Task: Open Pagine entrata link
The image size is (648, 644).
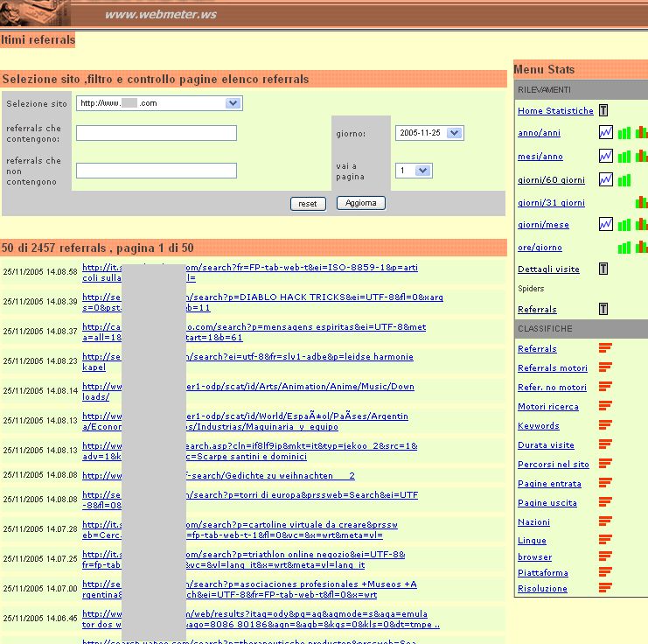Action: (549, 484)
